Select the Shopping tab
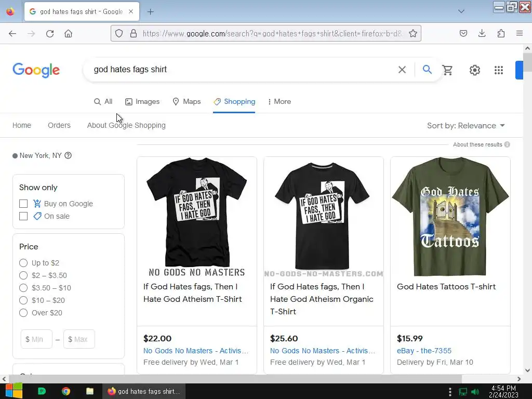The width and height of the screenshot is (532, 399). click(234, 101)
